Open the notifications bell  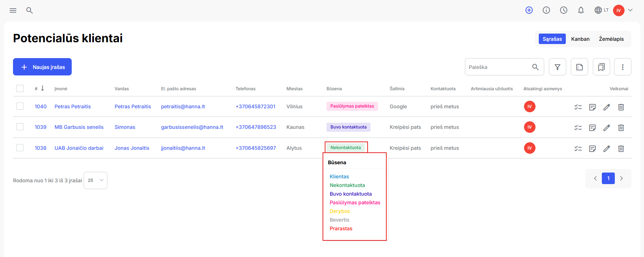[581, 10]
